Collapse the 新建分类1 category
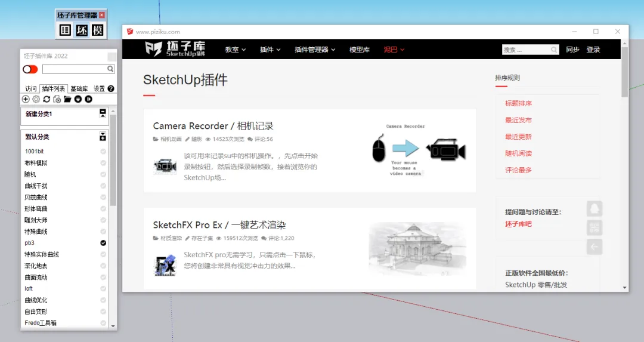Screen dimensions: 644x342 click(103, 113)
